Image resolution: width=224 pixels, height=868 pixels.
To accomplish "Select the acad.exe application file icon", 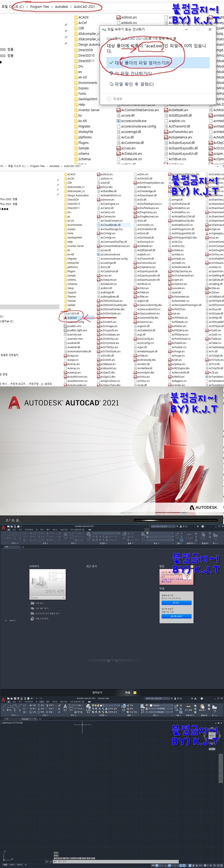I will 65,318.
